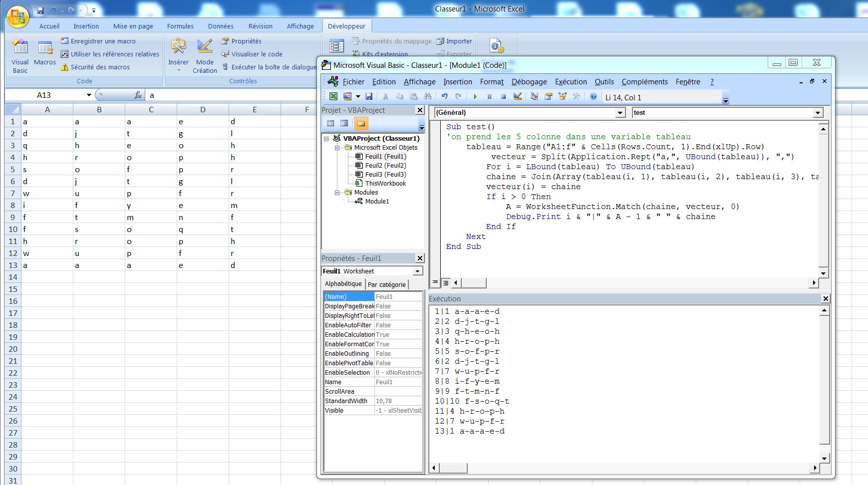Close the Projet - VBAProject pane
Image resolution: width=868 pixels, height=485 pixels.
coord(420,110)
